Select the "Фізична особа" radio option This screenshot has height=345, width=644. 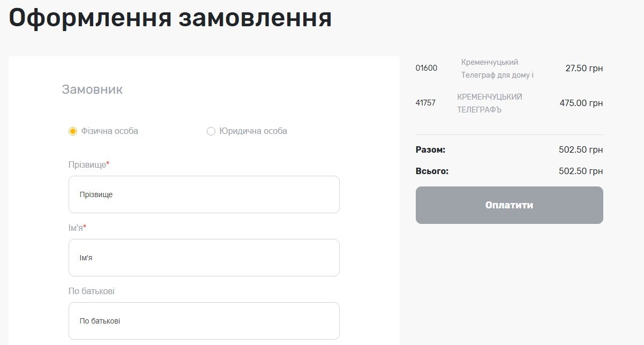coord(73,131)
